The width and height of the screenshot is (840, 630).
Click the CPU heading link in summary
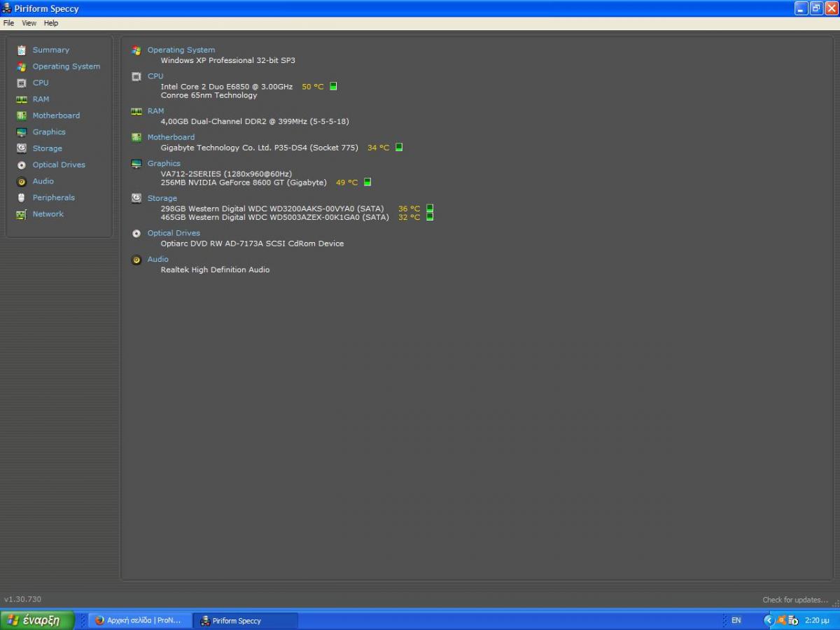tap(155, 76)
